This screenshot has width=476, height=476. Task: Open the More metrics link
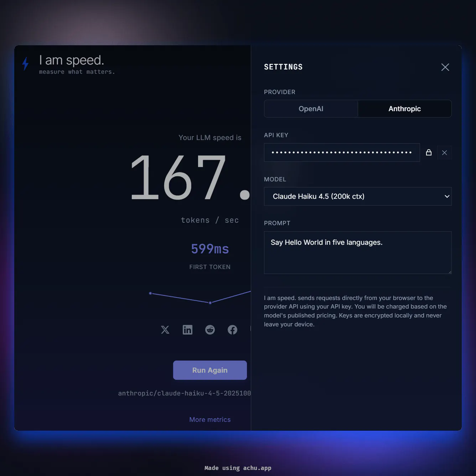click(210, 419)
